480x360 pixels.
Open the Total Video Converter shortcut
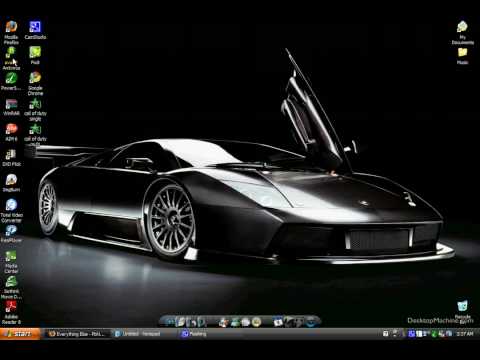11,211
